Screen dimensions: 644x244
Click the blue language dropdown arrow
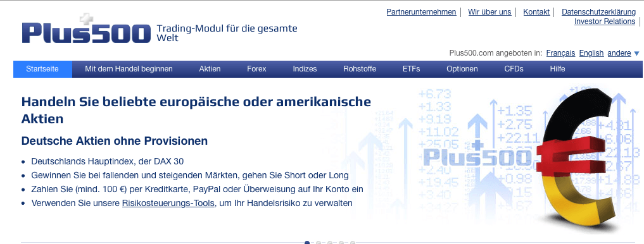coord(636,53)
